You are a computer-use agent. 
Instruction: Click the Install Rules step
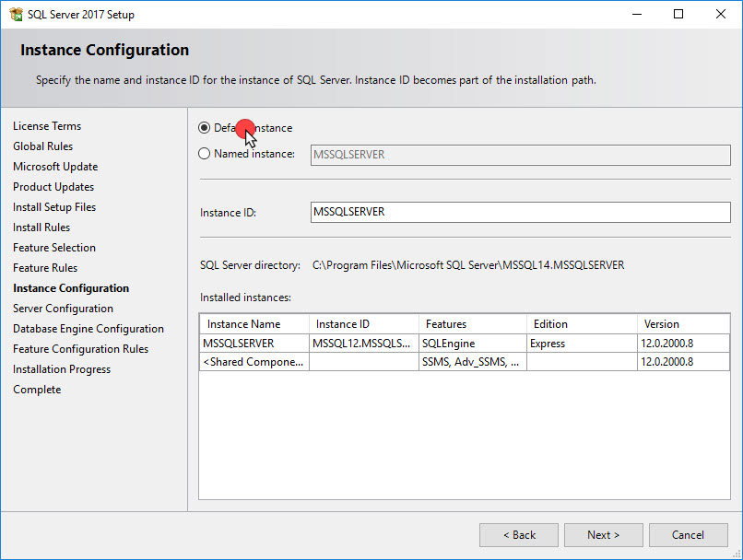[41, 227]
